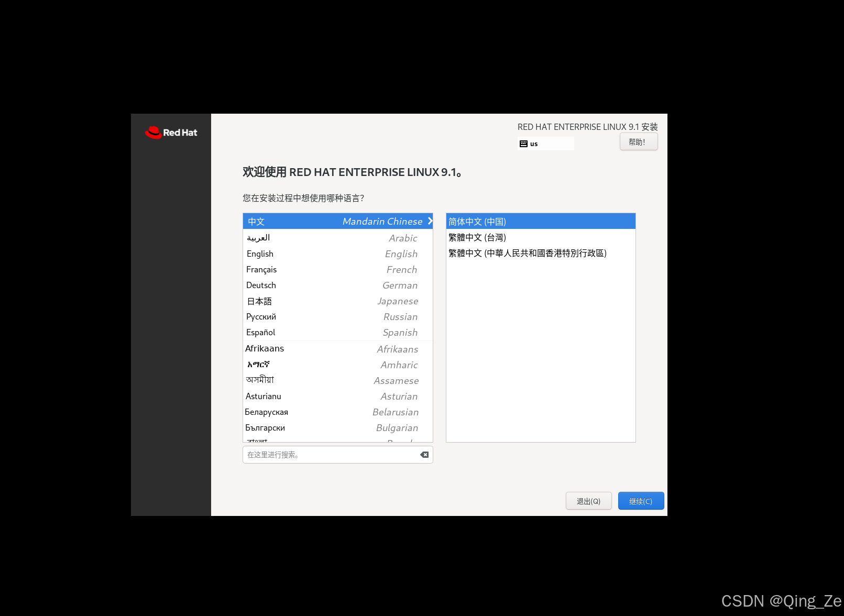
Task: Select Български Bulgarian language
Action: 338,427
